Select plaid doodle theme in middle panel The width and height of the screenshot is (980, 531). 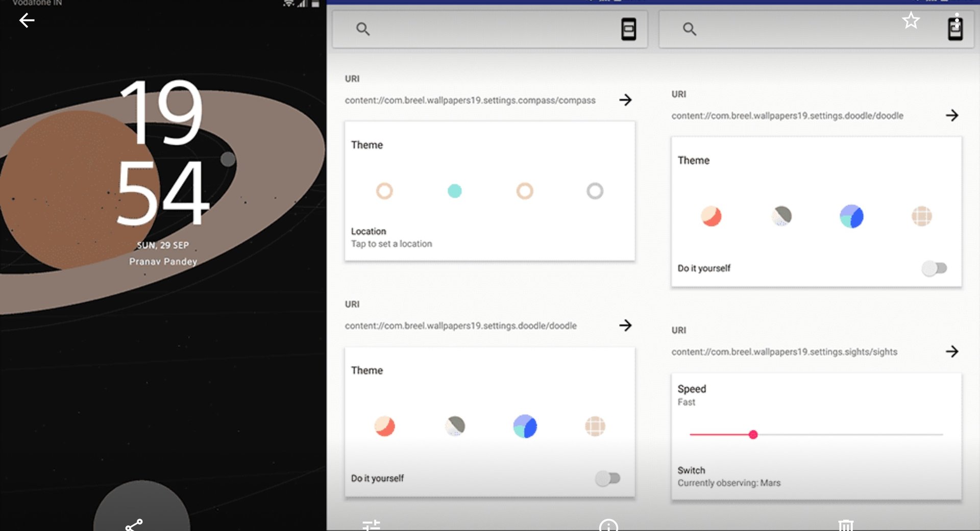click(595, 426)
